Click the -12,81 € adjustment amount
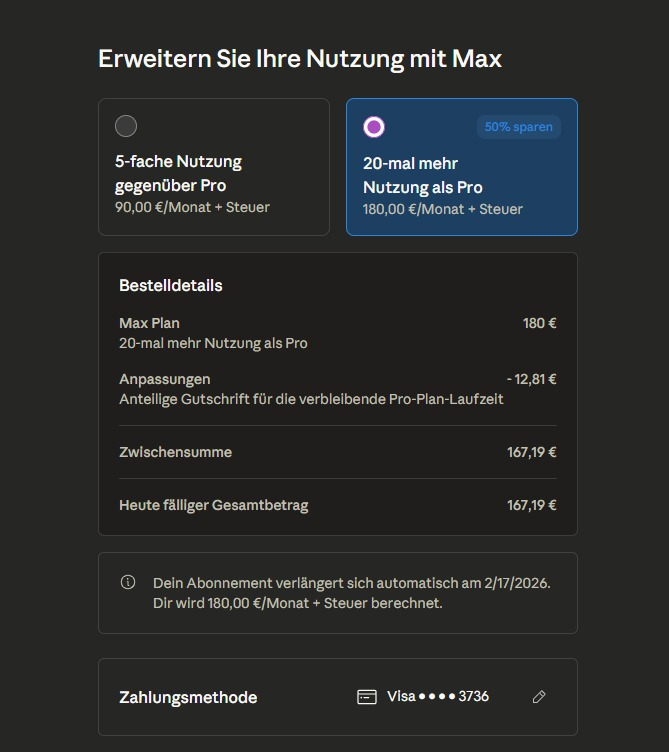The image size is (669, 752). click(531, 379)
